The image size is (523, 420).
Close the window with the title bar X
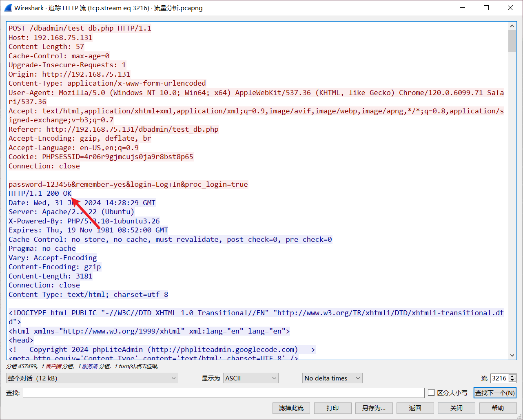[510, 8]
